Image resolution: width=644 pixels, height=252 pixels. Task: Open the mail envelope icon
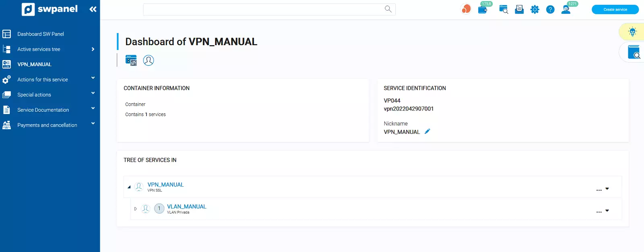(x=519, y=9)
